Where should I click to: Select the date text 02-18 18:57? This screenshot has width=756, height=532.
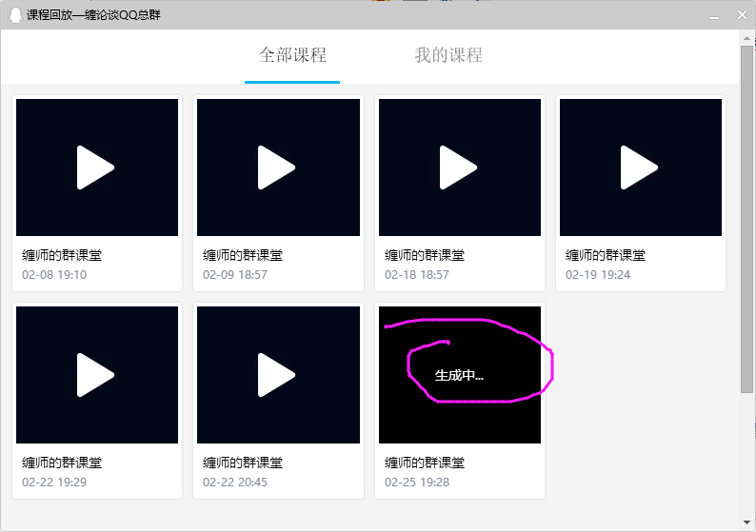tap(417, 275)
